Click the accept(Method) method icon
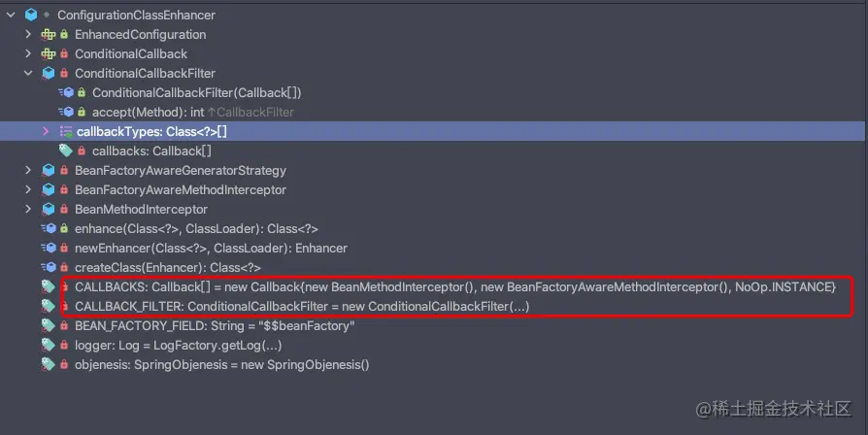Screen dimensions: 868x435 [66, 112]
